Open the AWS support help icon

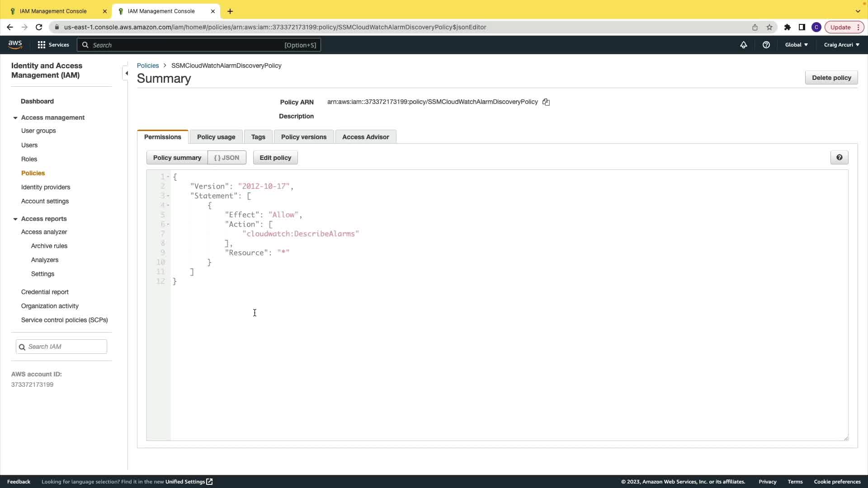click(766, 45)
